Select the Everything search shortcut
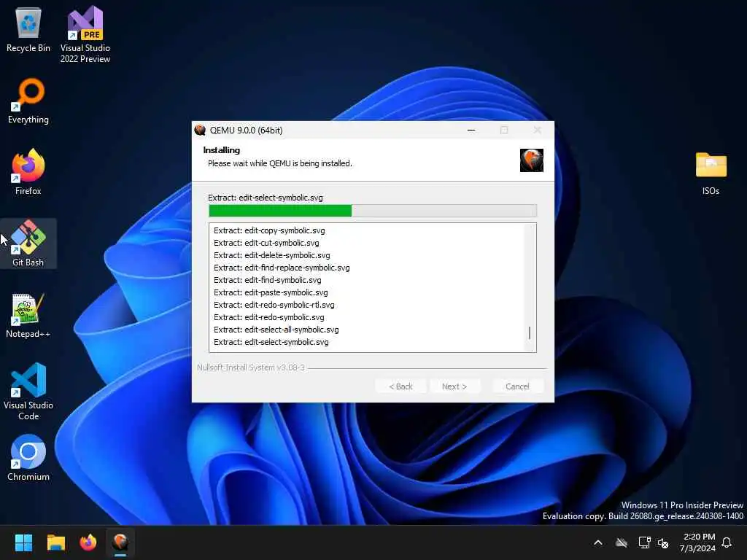Screen dimensions: 747x560 28,101
